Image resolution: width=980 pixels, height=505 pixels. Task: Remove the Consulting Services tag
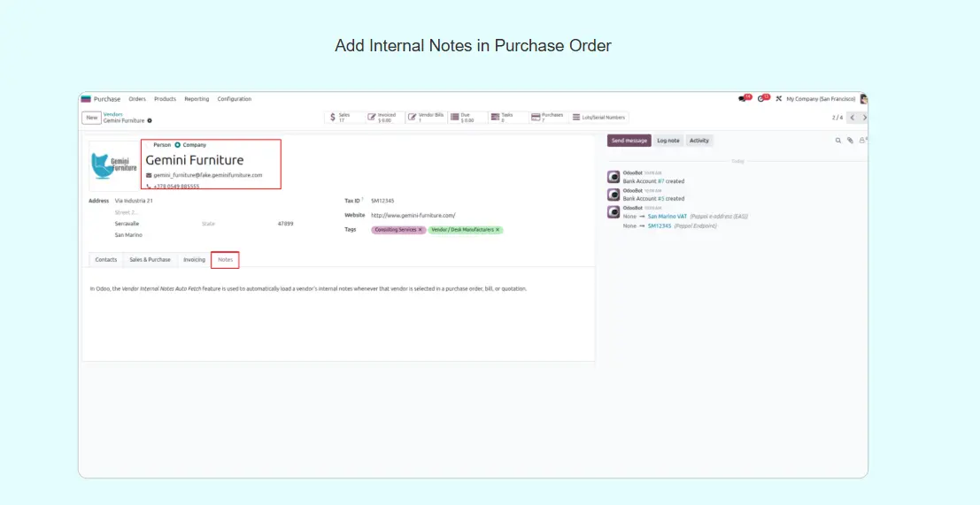(421, 230)
